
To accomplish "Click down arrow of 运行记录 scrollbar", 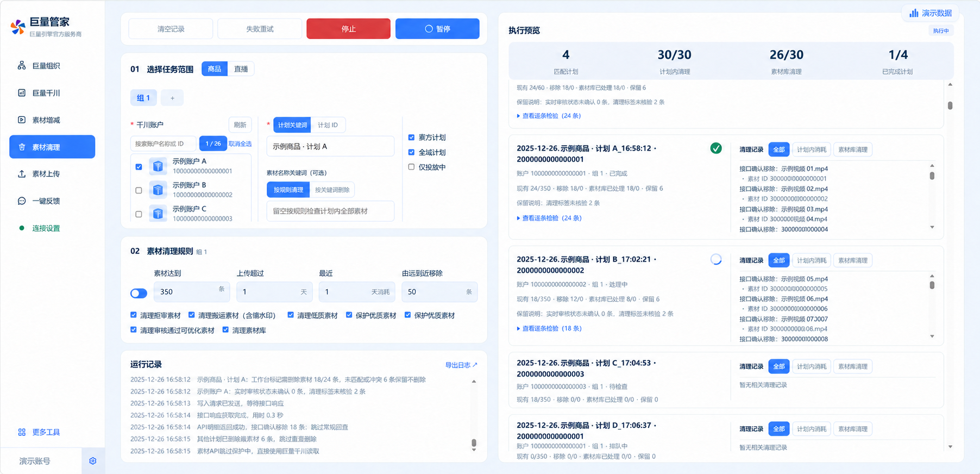I will [474, 450].
